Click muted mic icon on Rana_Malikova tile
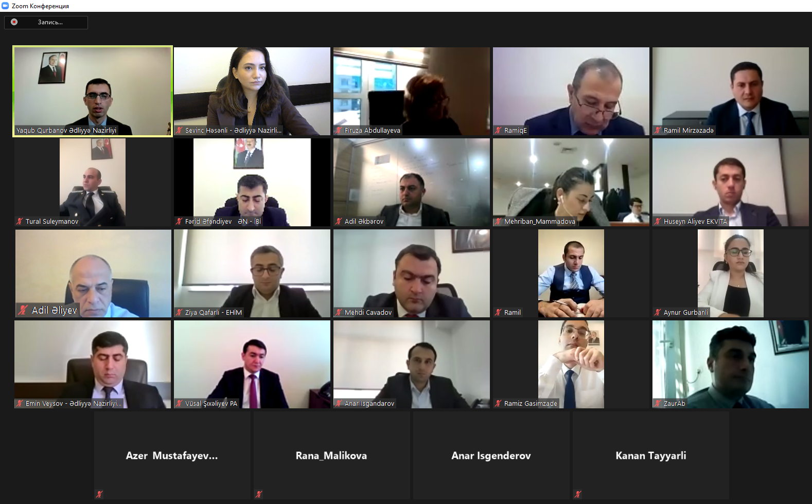The image size is (812, 504). (259, 494)
